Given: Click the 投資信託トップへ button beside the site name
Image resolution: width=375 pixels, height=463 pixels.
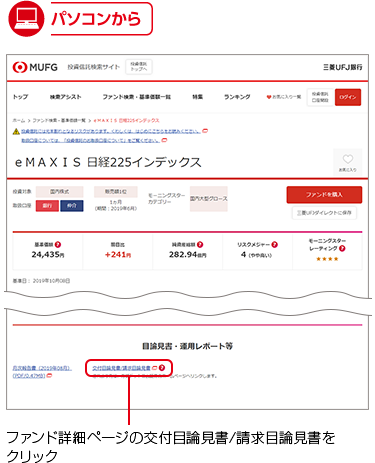Looking at the screenshot, I should [x=139, y=67].
